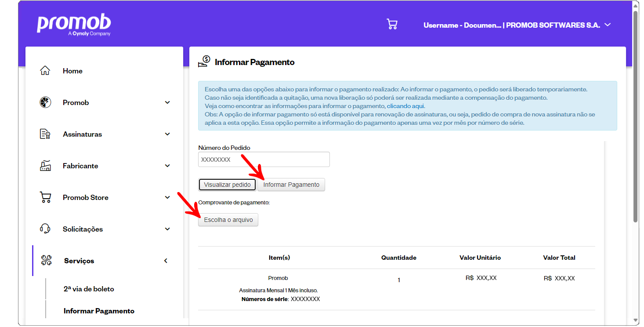Expand the Assinaturas menu chevron
The image size is (644, 327).
tap(167, 134)
